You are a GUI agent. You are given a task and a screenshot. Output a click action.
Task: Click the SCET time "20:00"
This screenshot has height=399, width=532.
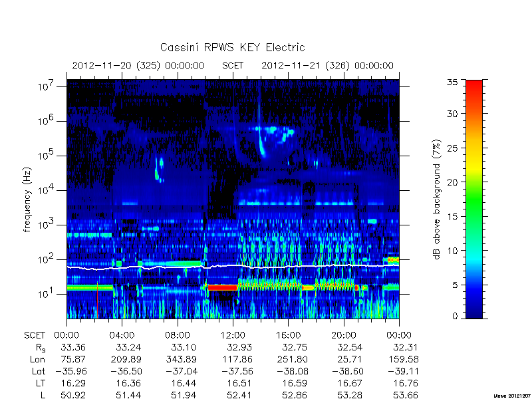coord(344,336)
